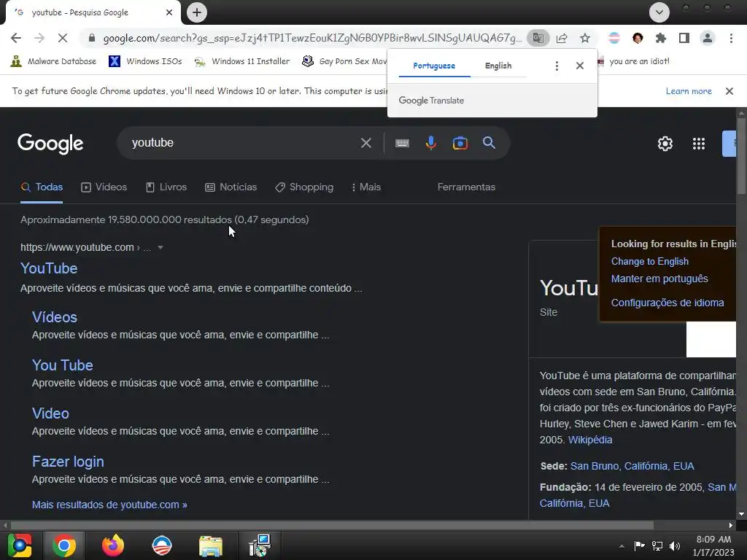Submit search with the magnifier icon
Viewport: 747px width, 560px height.
[x=489, y=143]
